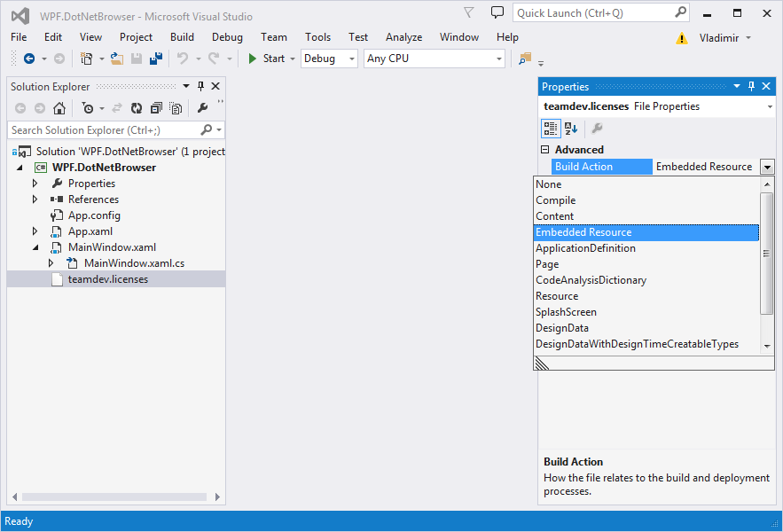Image resolution: width=783 pixels, height=532 pixels.
Task: Open the Edit menu
Action: click(x=53, y=37)
